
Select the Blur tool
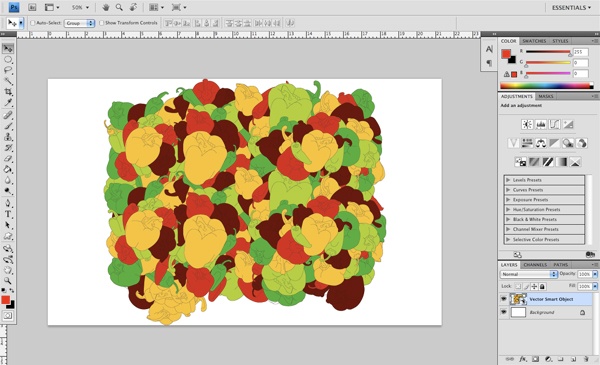(x=8, y=180)
